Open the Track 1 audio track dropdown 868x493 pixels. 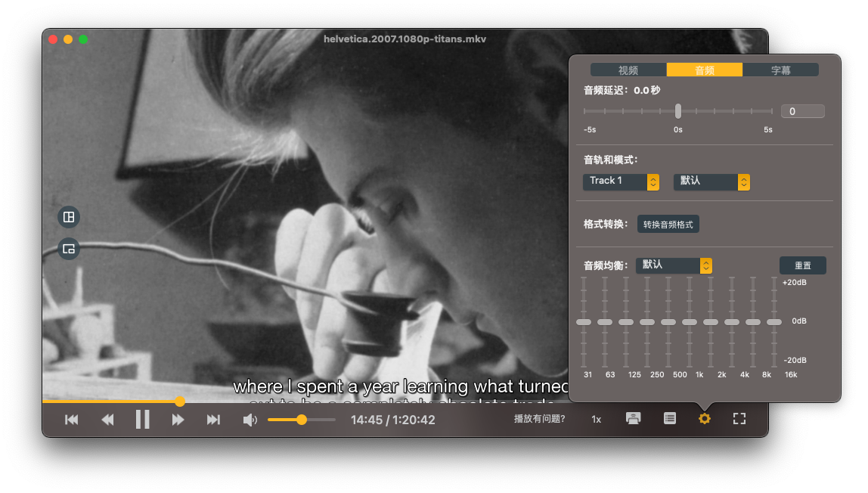point(621,181)
